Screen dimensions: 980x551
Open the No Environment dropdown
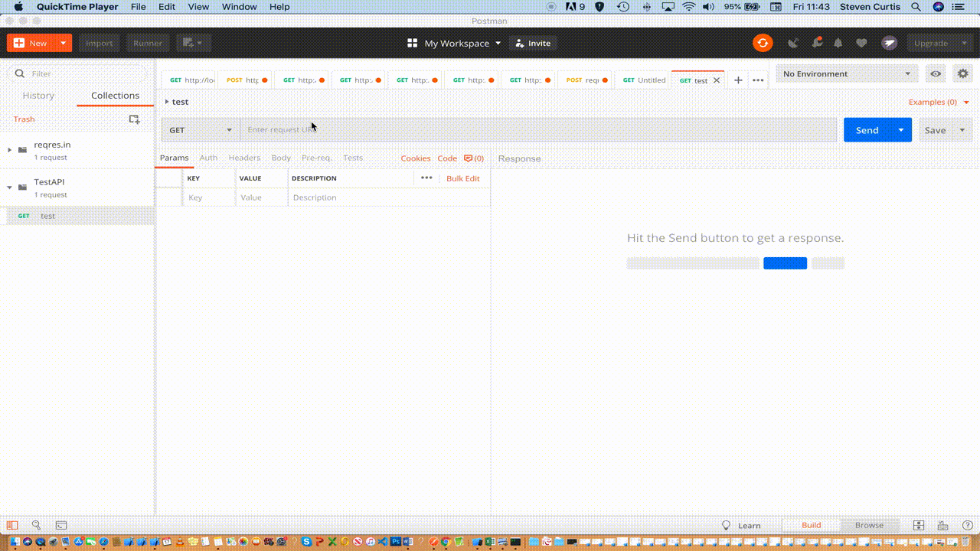pyautogui.click(x=847, y=73)
